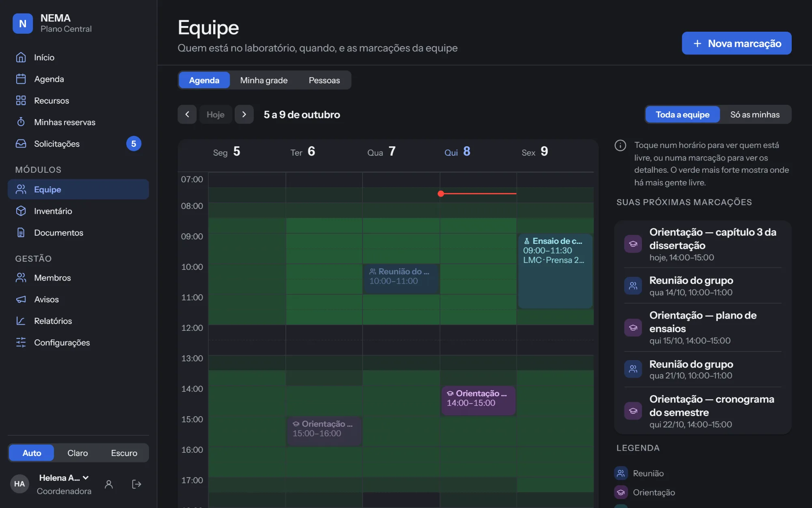812x508 pixels.
Task: Click the Minhas reservas timer icon
Action: click(x=21, y=122)
